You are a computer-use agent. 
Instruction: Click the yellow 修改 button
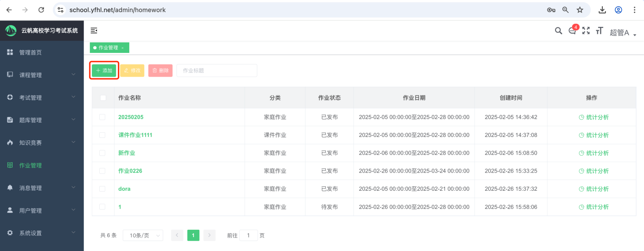[x=132, y=71]
